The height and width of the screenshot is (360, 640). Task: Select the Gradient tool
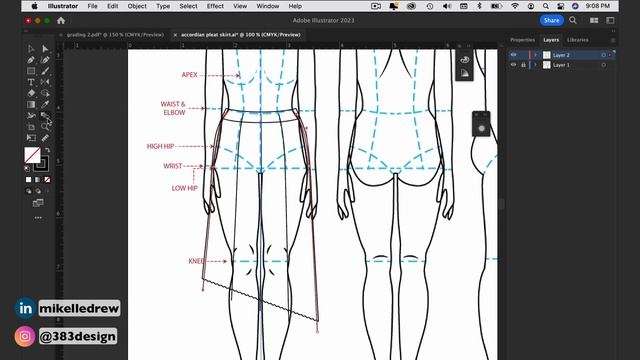tap(31, 104)
